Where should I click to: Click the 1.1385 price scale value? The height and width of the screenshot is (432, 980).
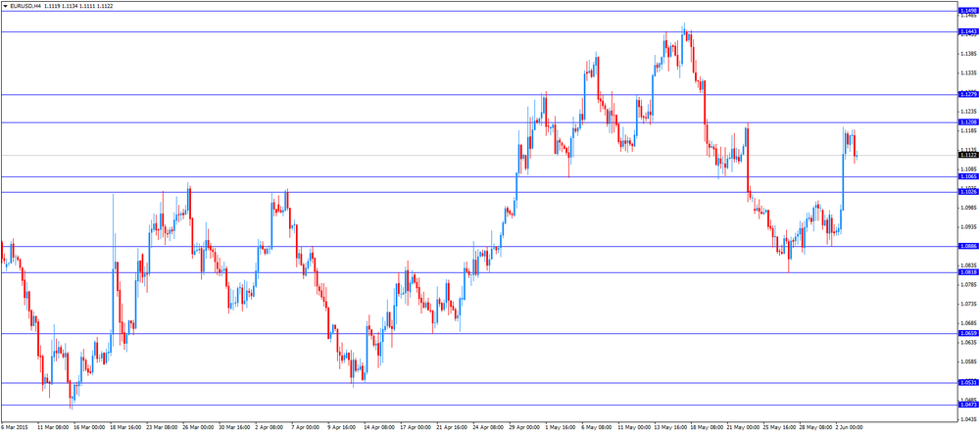pos(967,53)
